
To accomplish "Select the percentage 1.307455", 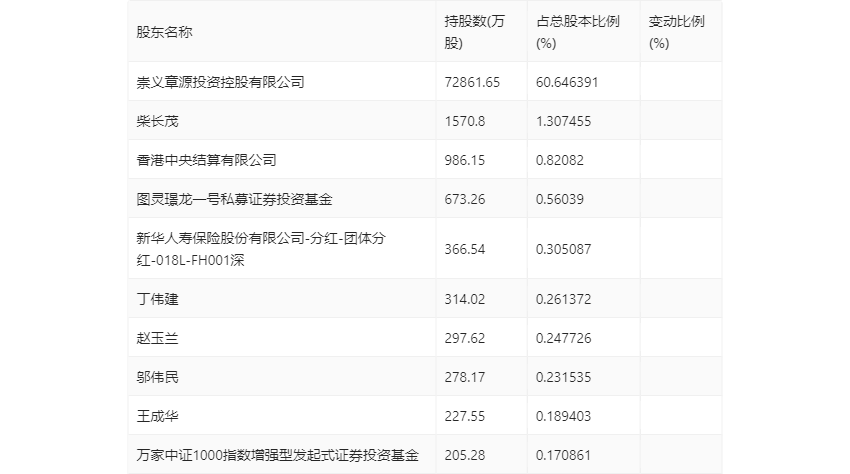I will (563, 121).
